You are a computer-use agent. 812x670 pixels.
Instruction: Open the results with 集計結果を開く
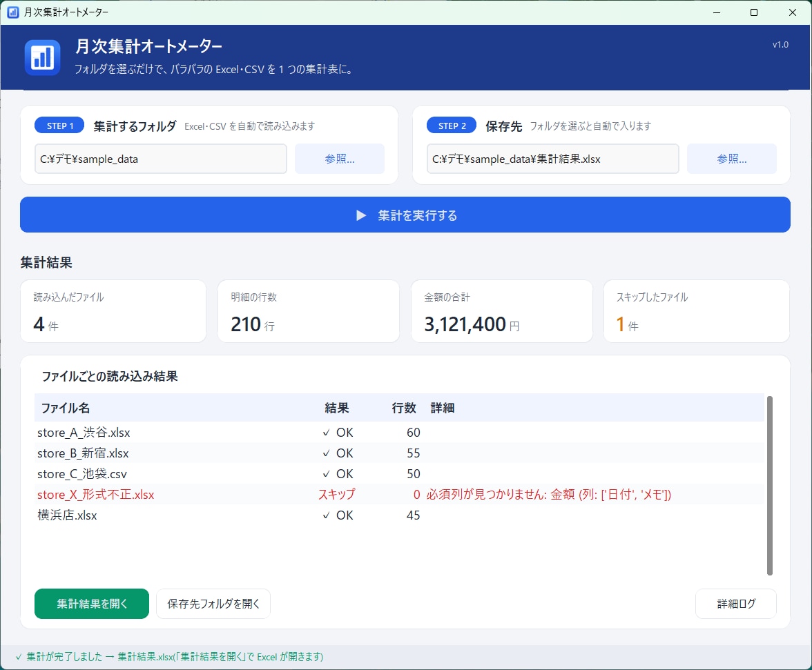[x=92, y=603]
